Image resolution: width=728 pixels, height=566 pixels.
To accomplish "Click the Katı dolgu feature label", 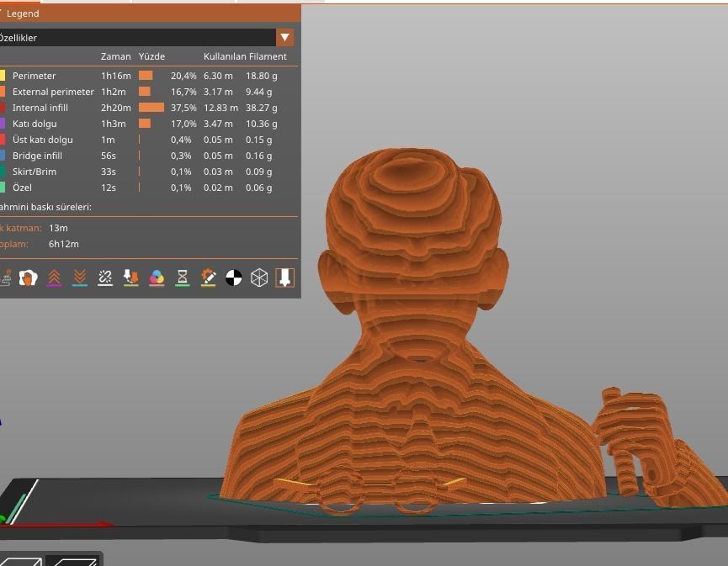I will (x=35, y=124).
